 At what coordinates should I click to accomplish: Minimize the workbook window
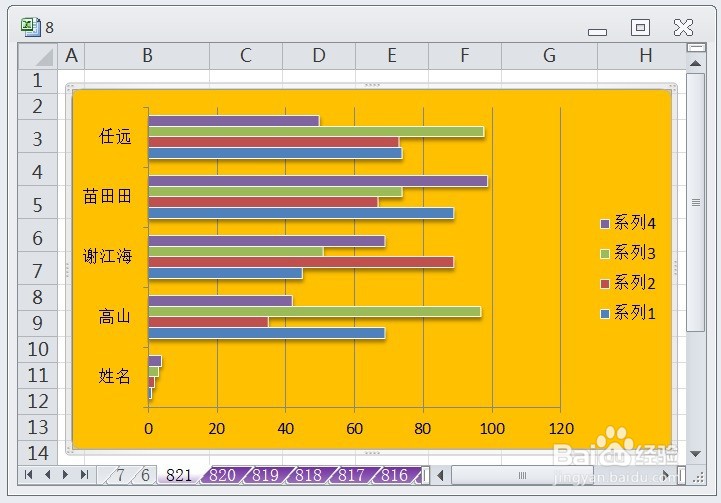coord(597,32)
